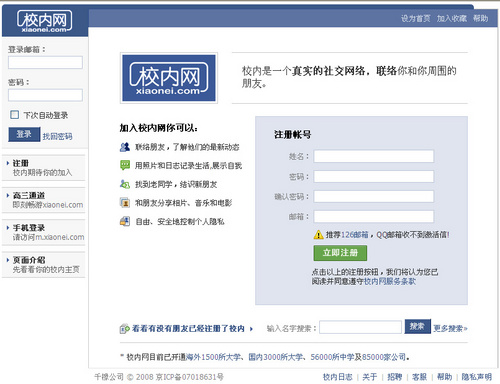
Task: Click the 国内3000所大学 link
Action: point(276,357)
